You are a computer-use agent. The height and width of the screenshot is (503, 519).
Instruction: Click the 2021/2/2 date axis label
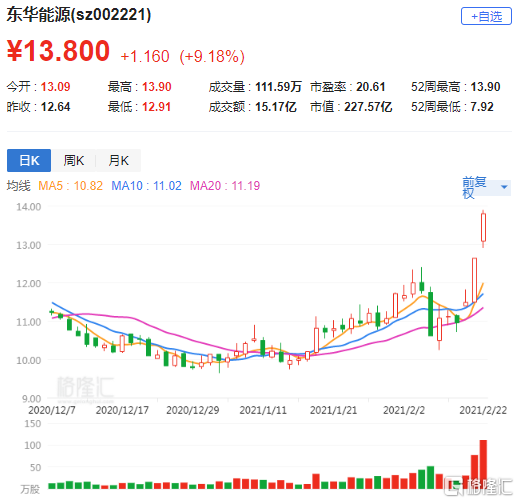[x=404, y=410]
